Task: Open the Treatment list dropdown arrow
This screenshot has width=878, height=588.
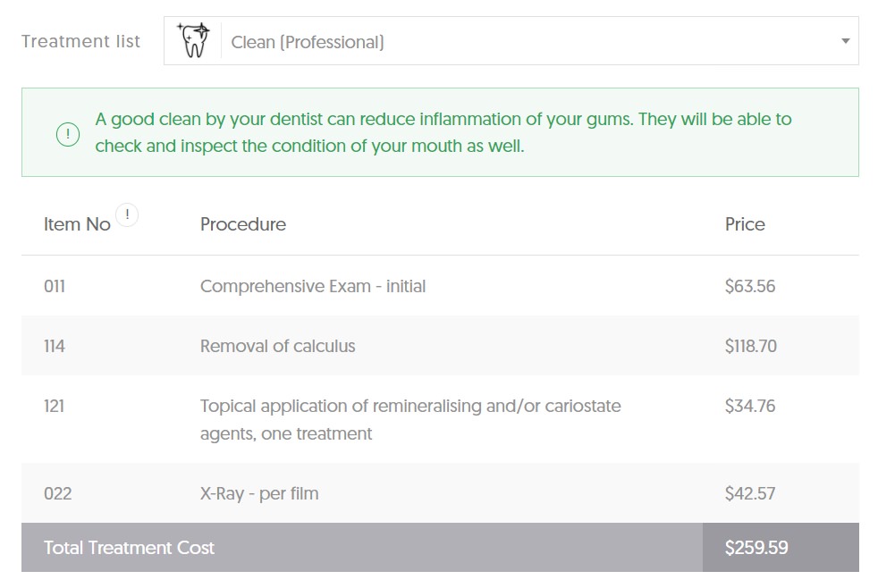Action: [846, 41]
